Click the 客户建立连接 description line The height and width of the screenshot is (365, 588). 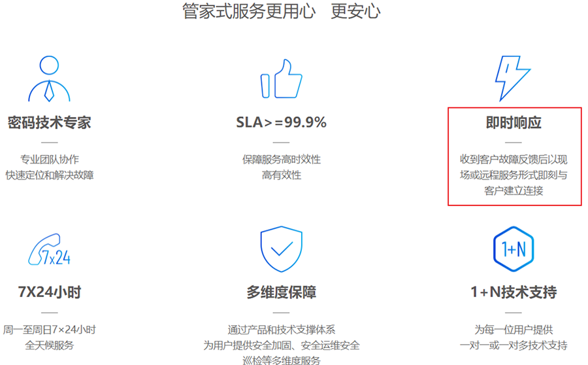pos(514,191)
